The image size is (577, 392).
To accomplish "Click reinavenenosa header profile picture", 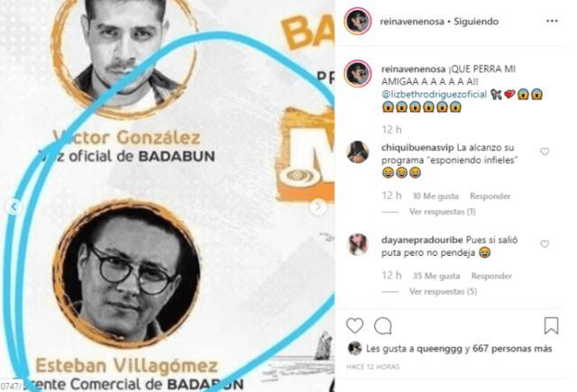I will point(357,21).
